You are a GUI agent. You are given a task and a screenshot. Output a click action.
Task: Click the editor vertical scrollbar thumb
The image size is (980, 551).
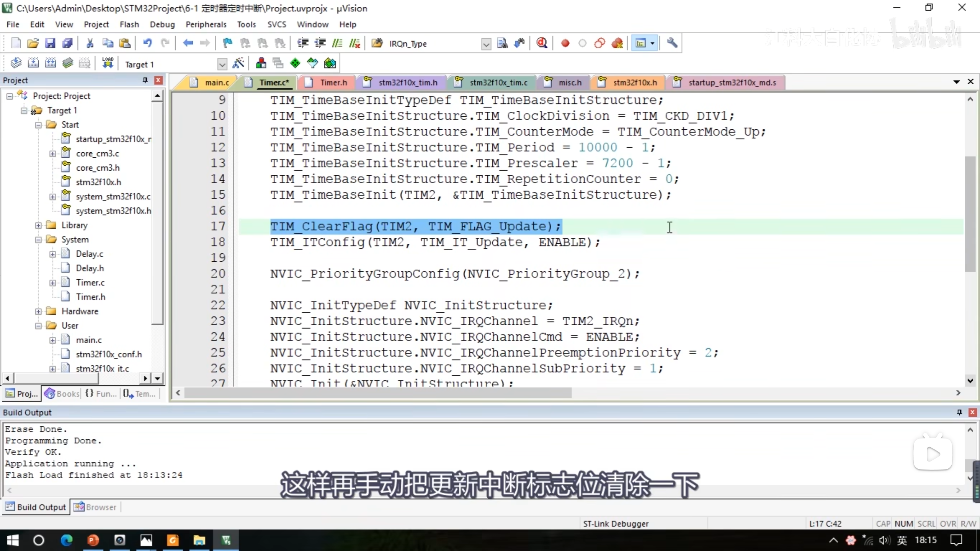tap(970, 214)
